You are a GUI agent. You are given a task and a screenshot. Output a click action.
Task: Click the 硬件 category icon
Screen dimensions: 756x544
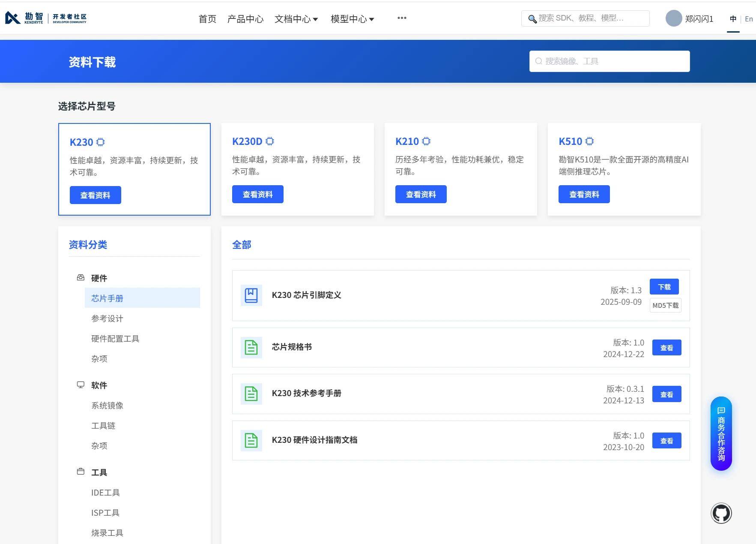tap(81, 278)
